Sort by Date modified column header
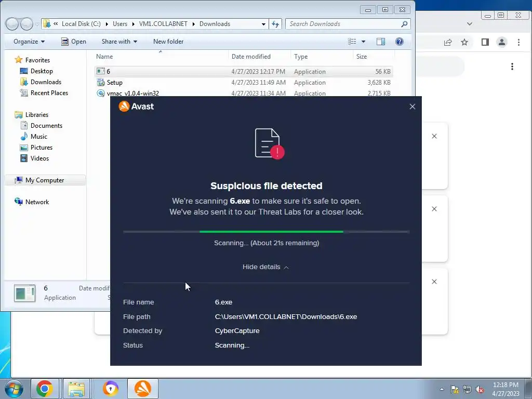532x399 pixels. click(260, 57)
